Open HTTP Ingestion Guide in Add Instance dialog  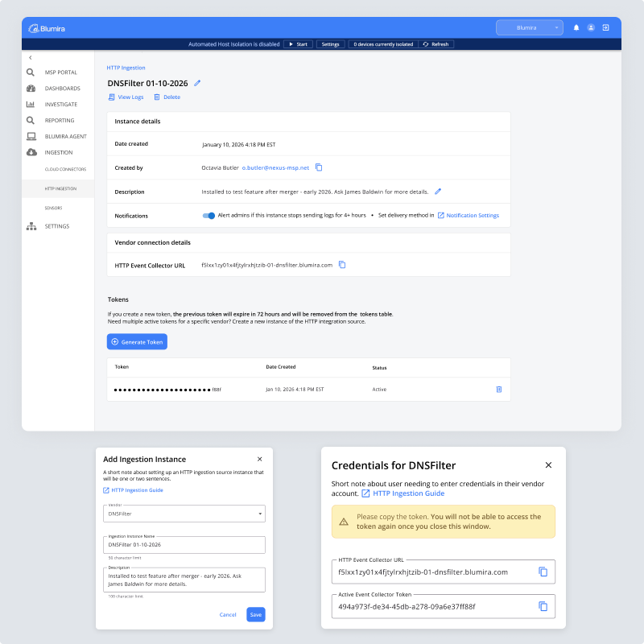(133, 490)
